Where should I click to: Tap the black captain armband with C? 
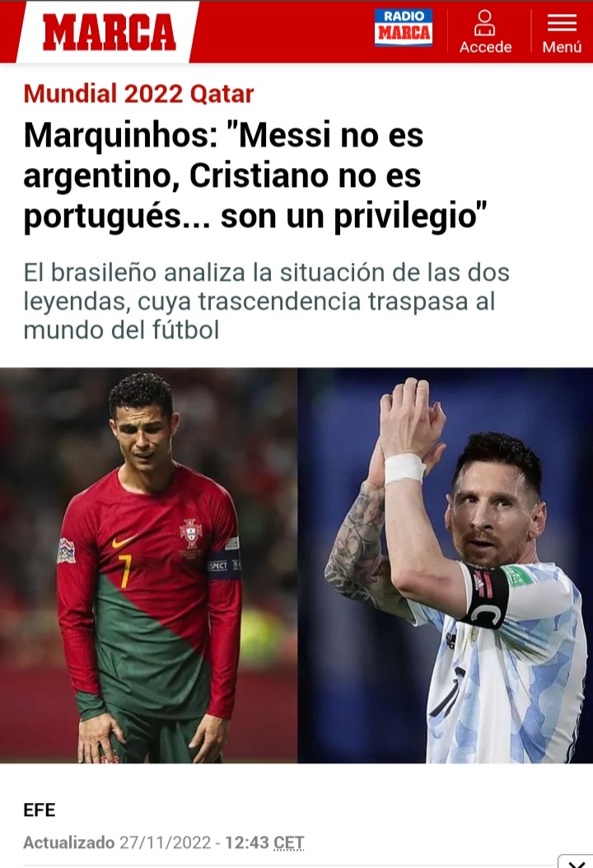pos(485,597)
